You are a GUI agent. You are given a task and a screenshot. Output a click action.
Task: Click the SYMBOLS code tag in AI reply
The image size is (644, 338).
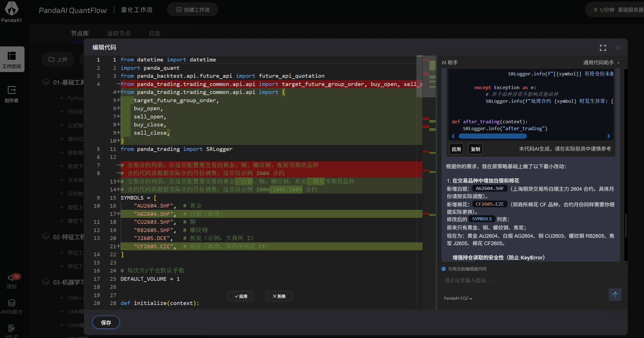482,219
